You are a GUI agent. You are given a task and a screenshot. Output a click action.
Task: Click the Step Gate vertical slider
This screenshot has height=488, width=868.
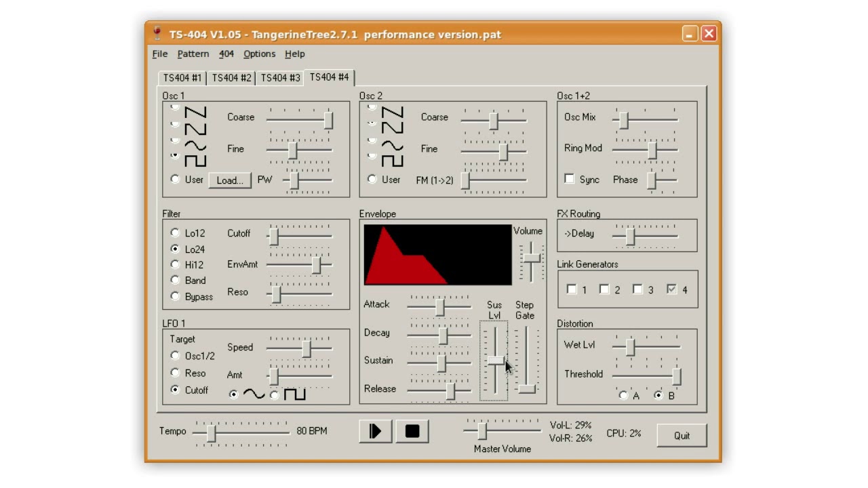[526, 361]
